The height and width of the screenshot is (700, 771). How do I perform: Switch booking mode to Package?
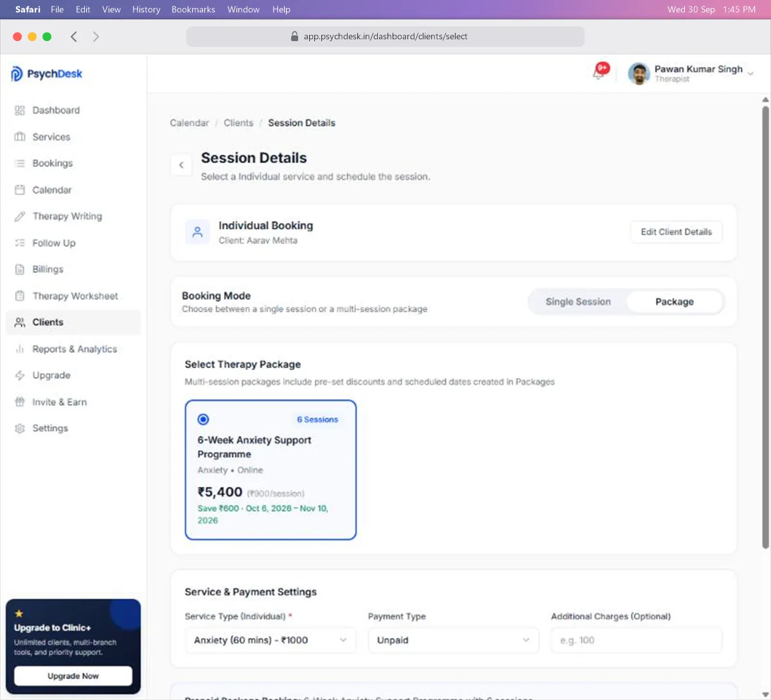(x=675, y=302)
